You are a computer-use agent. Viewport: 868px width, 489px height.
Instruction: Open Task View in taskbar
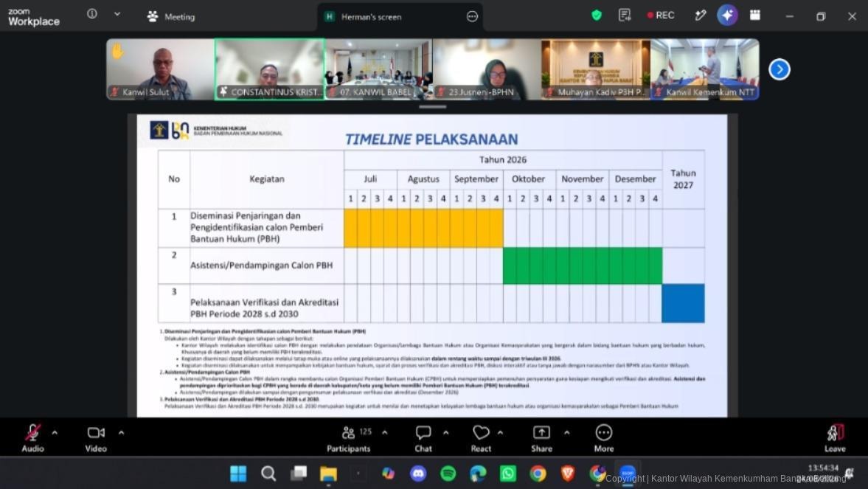[299, 474]
